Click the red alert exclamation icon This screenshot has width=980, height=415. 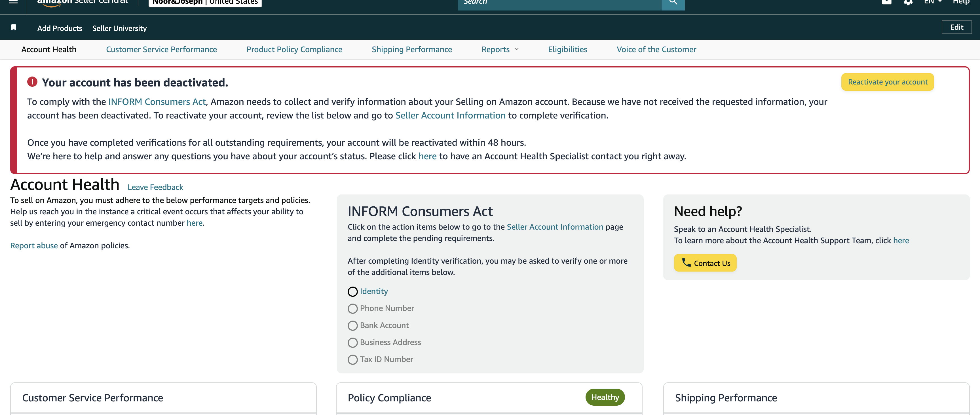point(32,82)
